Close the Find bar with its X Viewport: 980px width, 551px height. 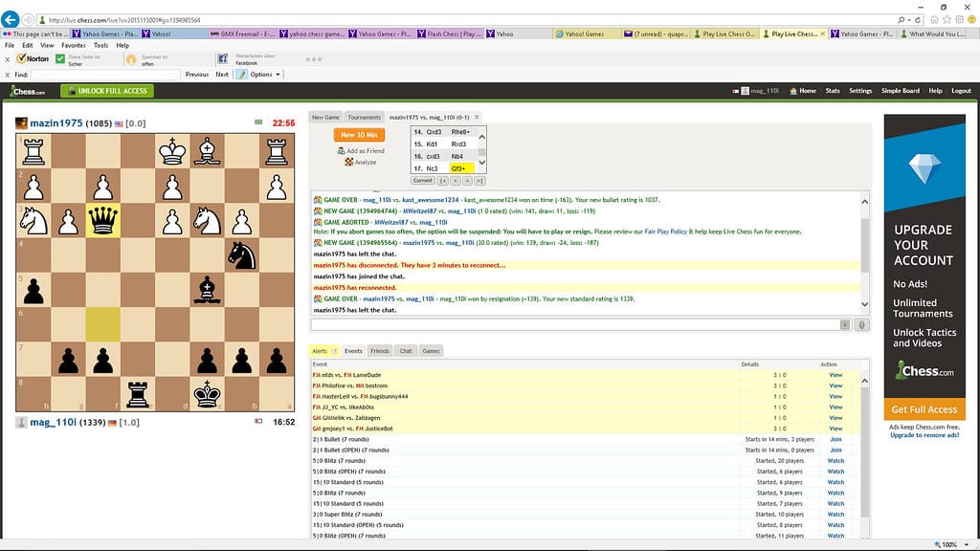coord(8,75)
